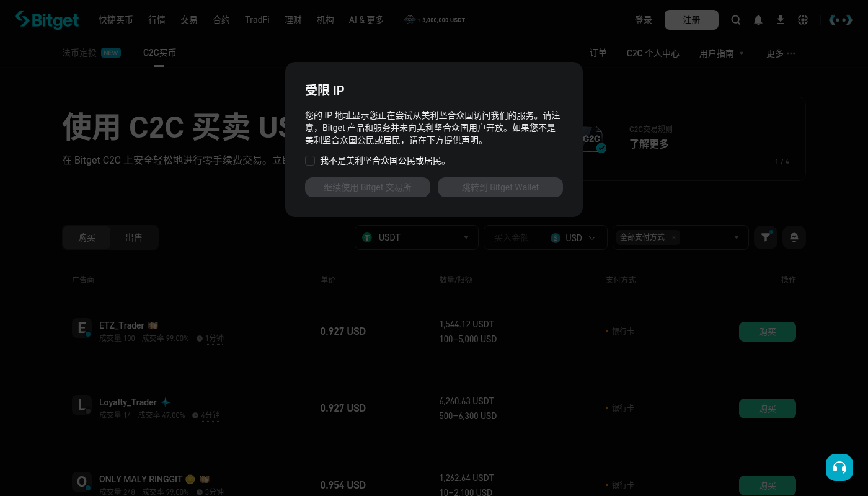Open the customer support headset button
Viewport: 868px width, 496px height.
839,467
